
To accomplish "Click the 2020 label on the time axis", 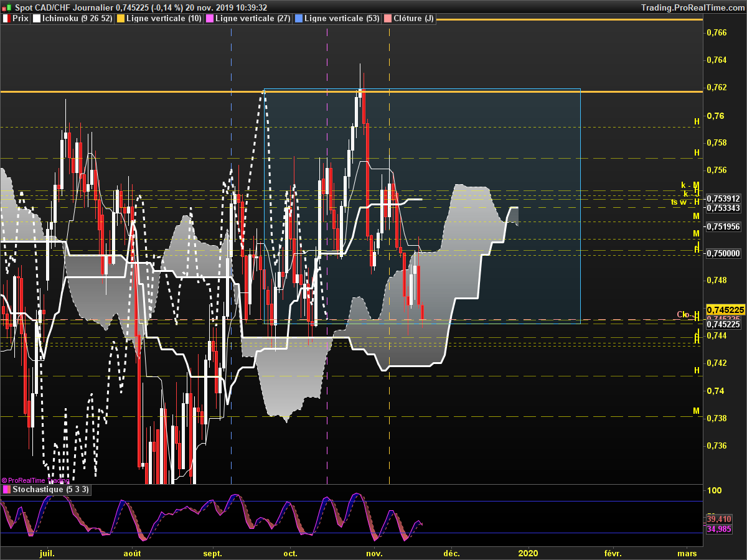I will click(x=528, y=553).
